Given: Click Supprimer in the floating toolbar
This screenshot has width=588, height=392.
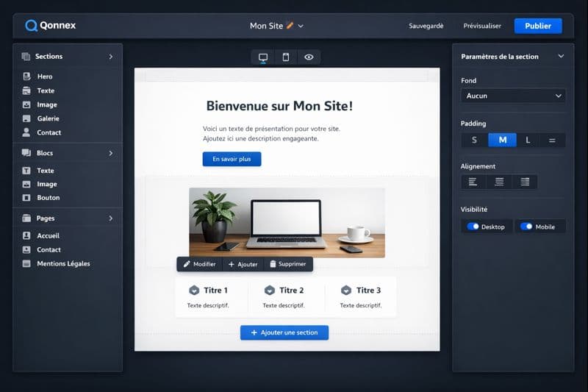Looking at the screenshot, I should (x=288, y=264).
